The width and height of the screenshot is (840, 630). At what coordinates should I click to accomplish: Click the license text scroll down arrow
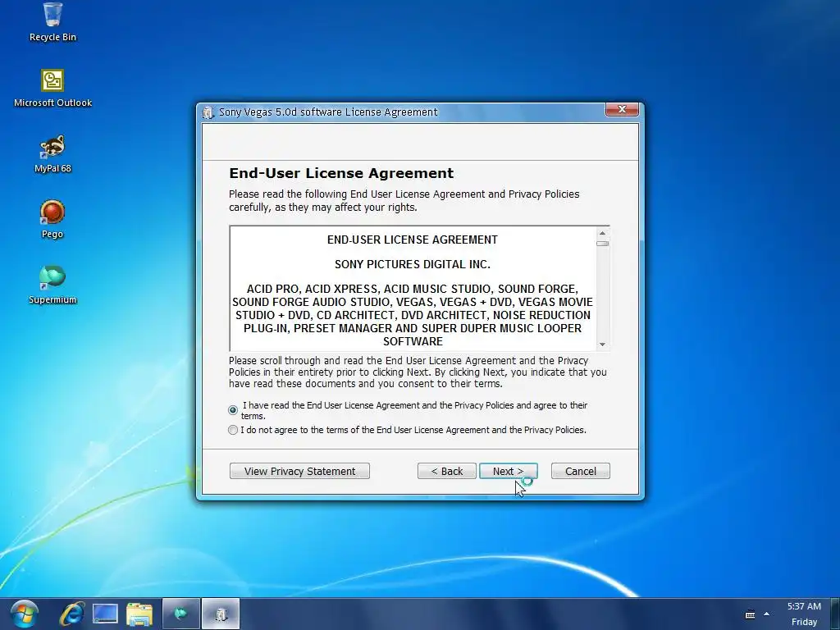(x=602, y=345)
